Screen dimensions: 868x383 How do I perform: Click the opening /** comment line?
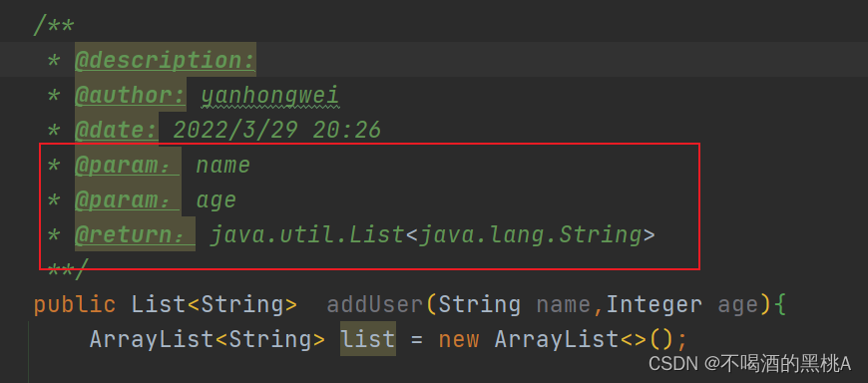tap(54, 27)
